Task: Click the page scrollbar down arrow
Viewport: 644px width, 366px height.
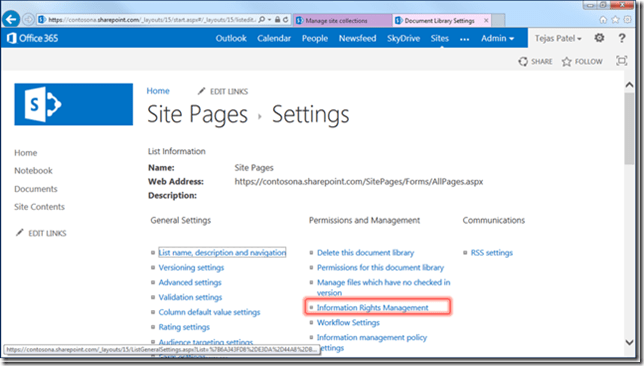Action: [x=629, y=342]
